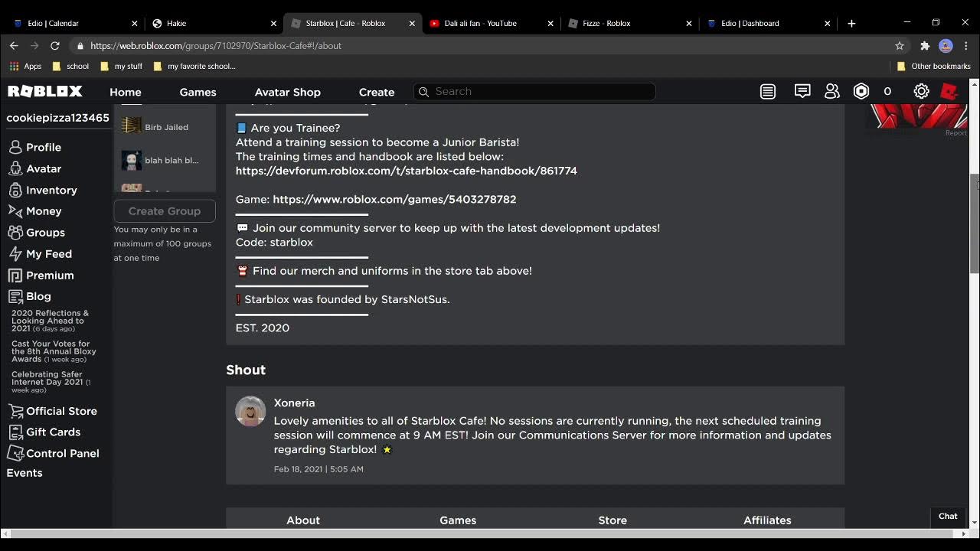
Task: Click the Roblox search field
Action: [x=534, y=92]
